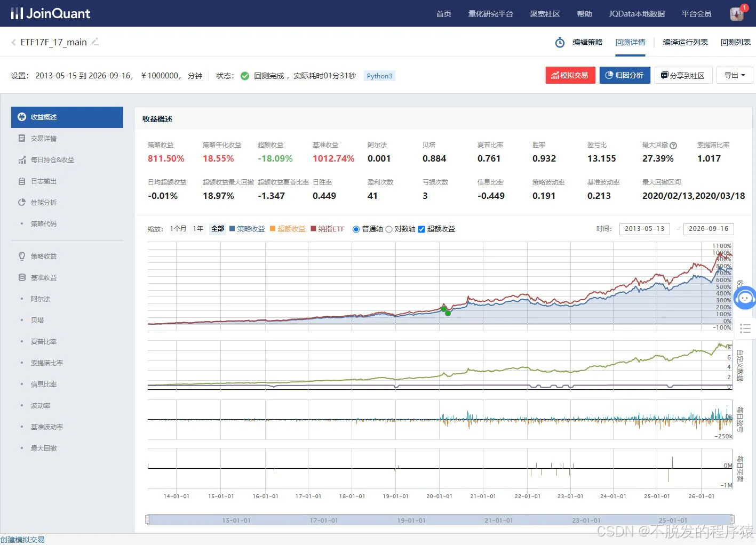Open the user avatar with notification badge
This screenshot has height=545, width=756.
point(737,13)
